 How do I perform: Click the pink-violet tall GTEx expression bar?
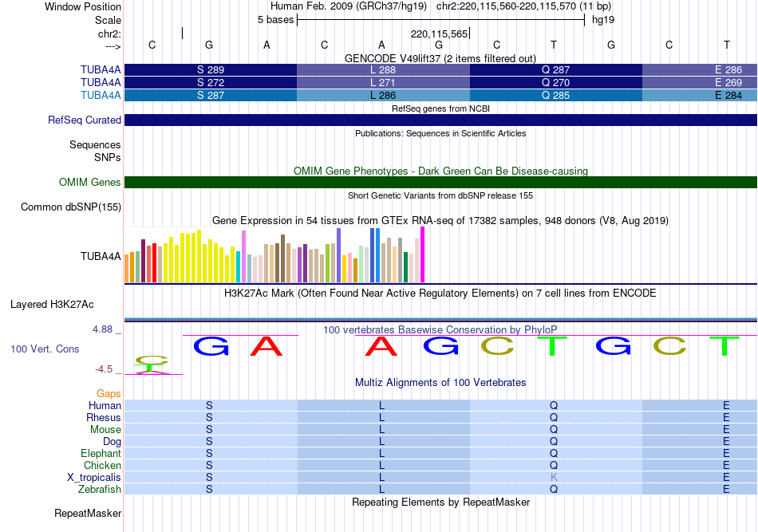[x=243, y=257]
